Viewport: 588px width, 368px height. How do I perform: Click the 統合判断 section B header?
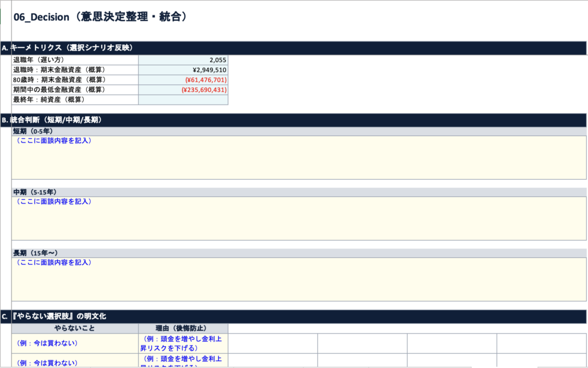coord(63,120)
